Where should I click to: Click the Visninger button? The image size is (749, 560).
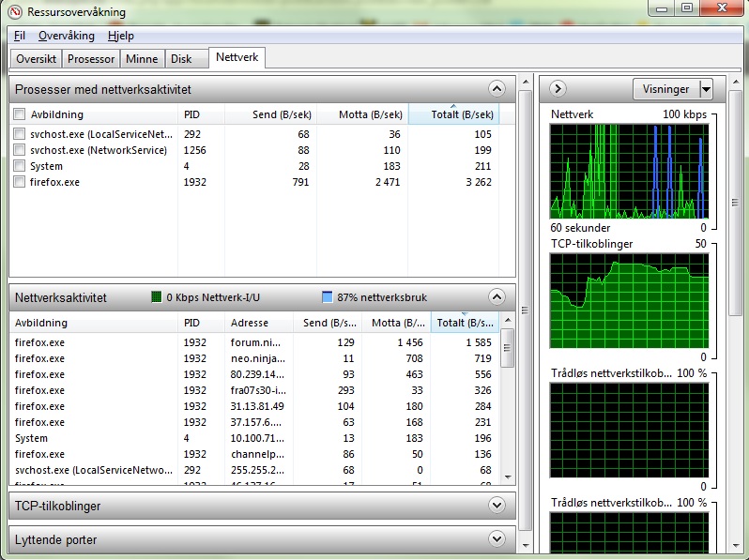pyautogui.click(x=665, y=89)
